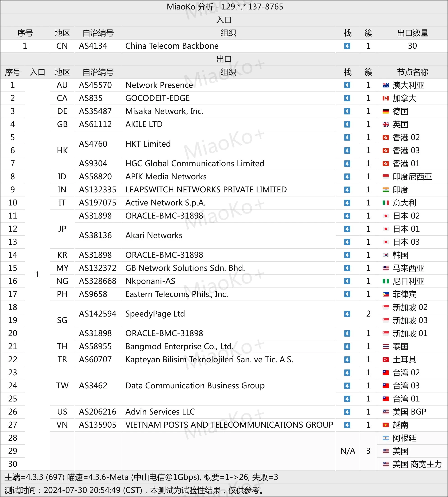Click VIETNAM POSTS AND TELECOMMUNICATIONS GROUP
This screenshot has width=448, height=497.
point(229,425)
